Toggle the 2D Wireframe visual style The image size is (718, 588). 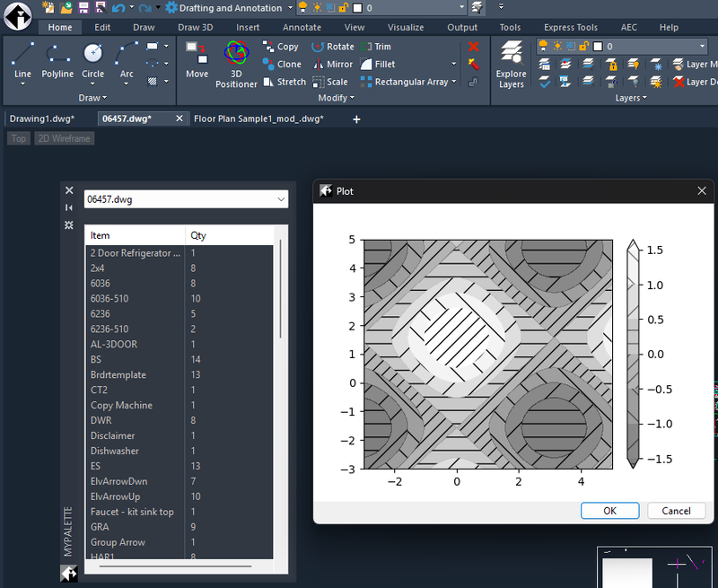coord(63,139)
